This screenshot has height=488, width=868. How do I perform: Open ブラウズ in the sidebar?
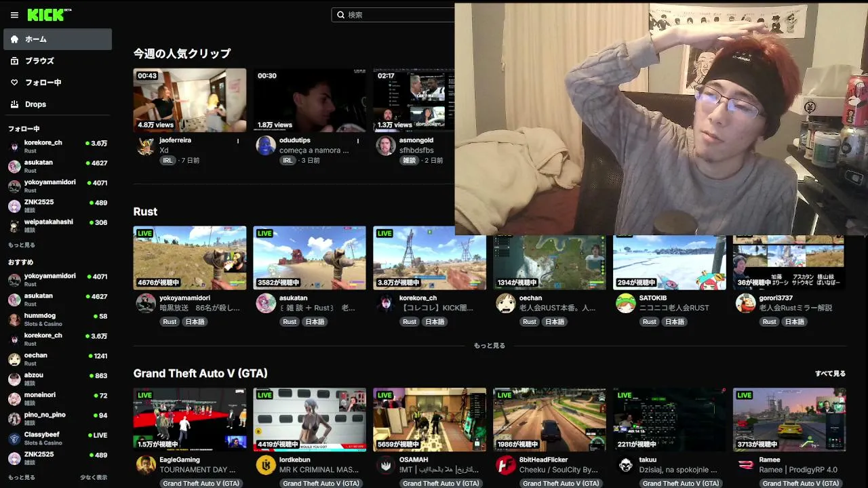[58, 61]
